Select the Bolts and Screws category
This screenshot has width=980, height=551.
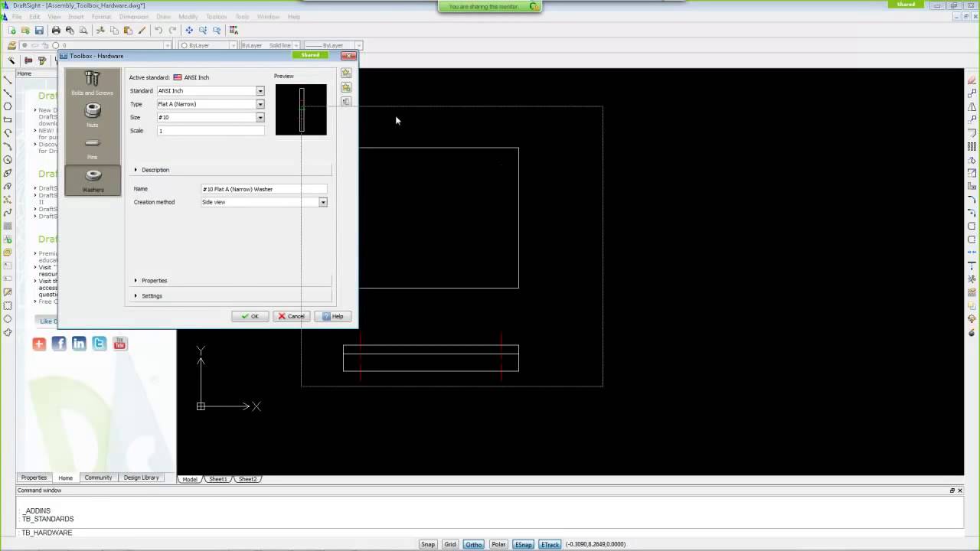point(93,83)
